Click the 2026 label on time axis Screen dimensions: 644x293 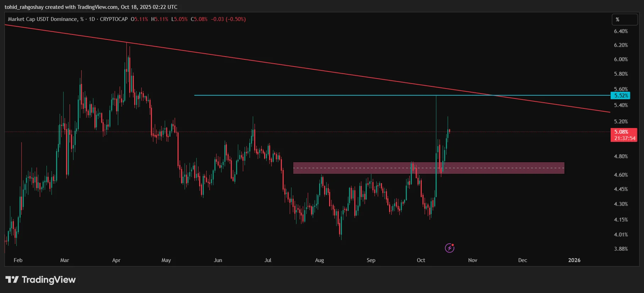click(x=574, y=260)
